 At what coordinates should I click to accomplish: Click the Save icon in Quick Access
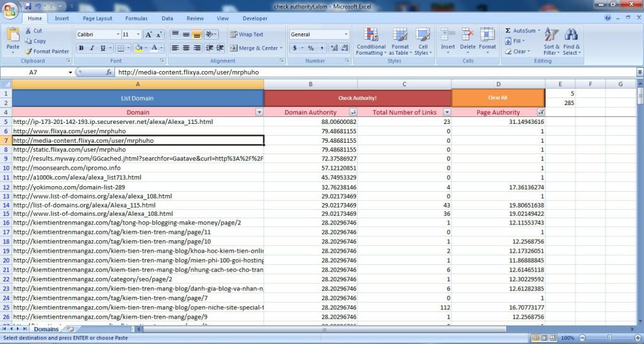point(28,6)
